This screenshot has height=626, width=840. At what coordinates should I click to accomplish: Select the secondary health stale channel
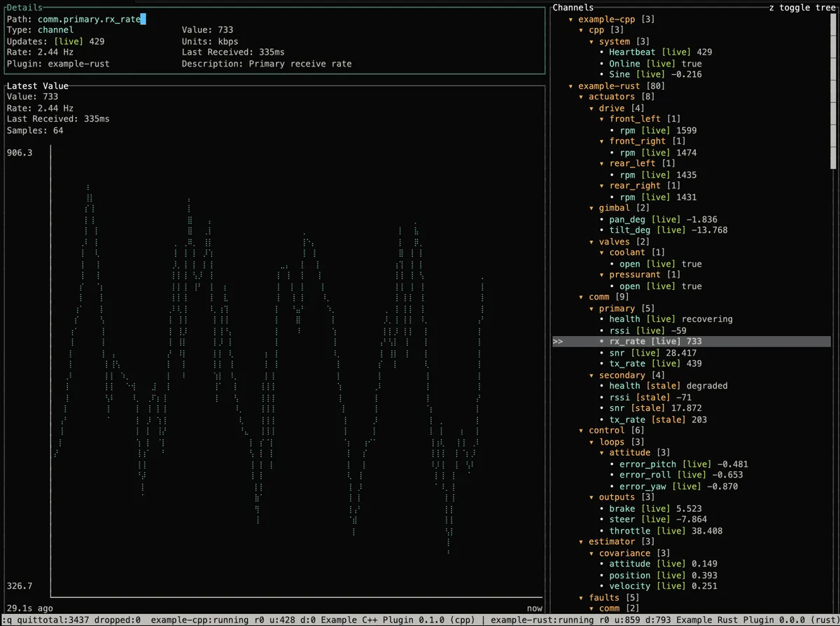click(624, 386)
